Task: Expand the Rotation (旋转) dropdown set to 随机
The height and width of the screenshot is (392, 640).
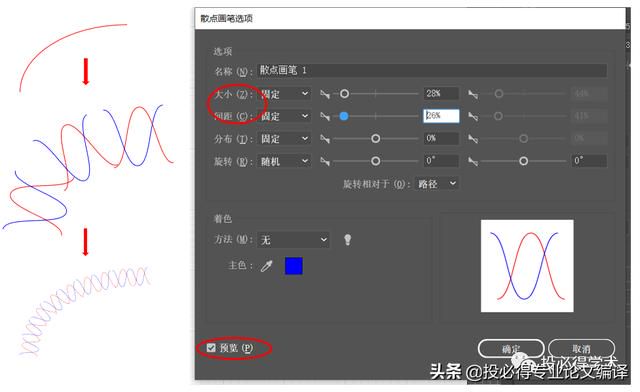Action: pos(284,161)
